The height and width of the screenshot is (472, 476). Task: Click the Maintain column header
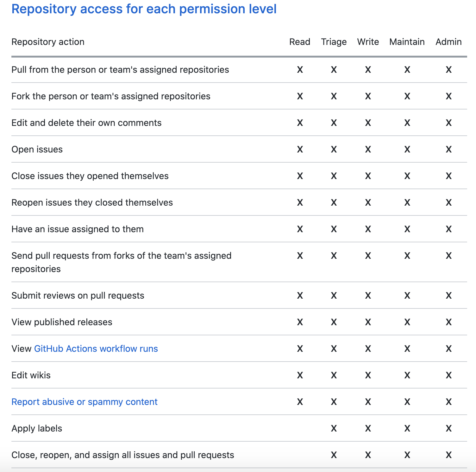pyautogui.click(x=407, y=42)
